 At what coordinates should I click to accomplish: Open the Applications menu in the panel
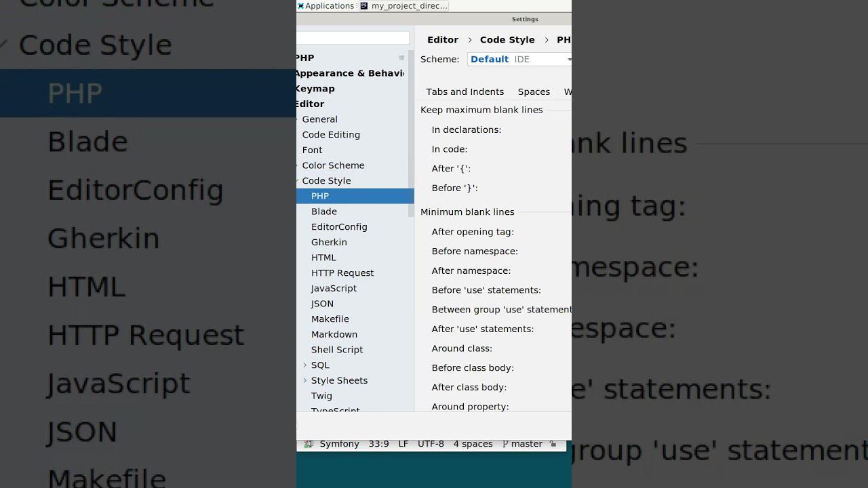tap(325, 5)
